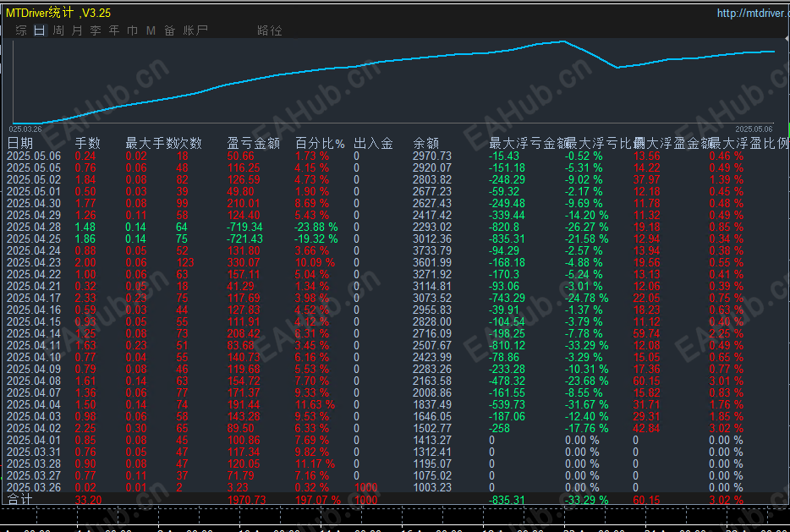Select the 2025.04.28 date row
790x532 pixels.
click(x=34, y=227)
